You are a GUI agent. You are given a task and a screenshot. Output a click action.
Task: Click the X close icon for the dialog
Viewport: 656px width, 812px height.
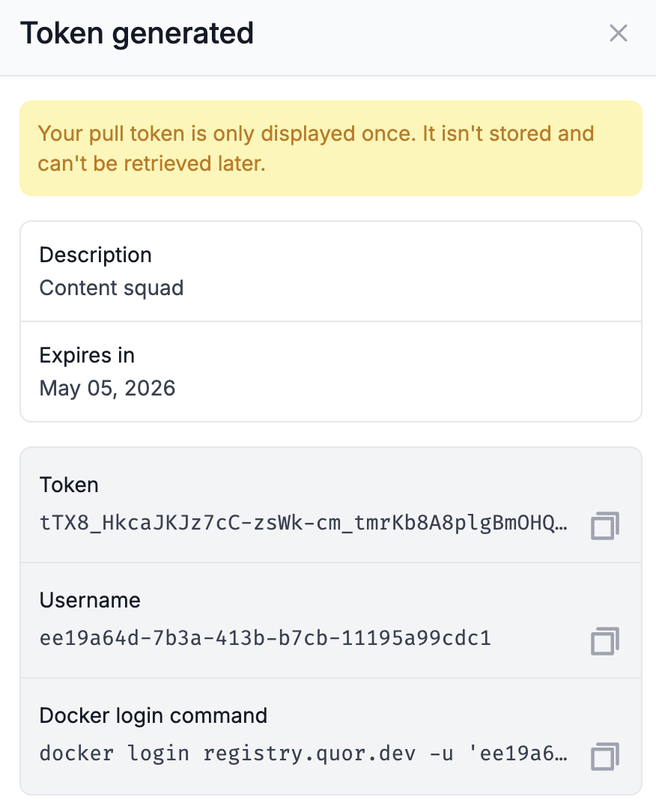[617, 33]
